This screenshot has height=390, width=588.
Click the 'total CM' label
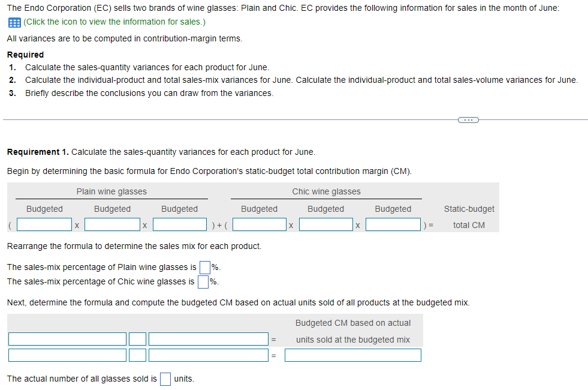(x=469, y=225)
